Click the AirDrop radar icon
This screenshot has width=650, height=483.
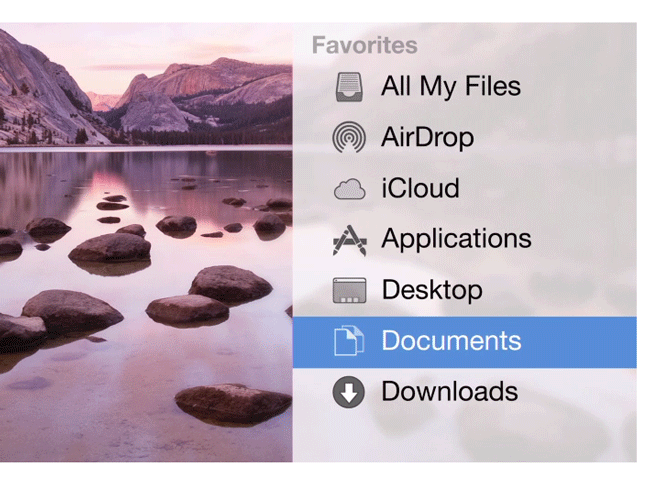349,137
